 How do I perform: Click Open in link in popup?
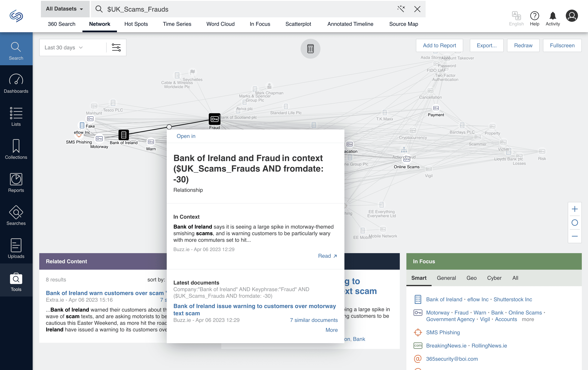[186, 136]
